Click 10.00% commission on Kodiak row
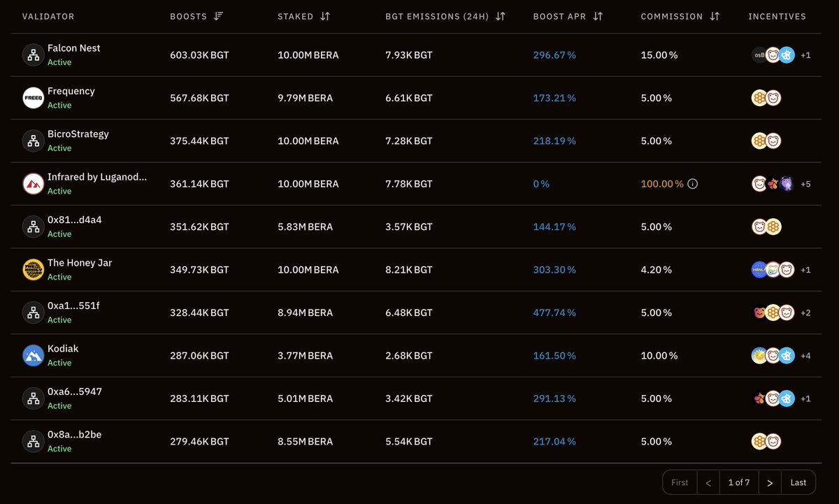 [659, 355]
